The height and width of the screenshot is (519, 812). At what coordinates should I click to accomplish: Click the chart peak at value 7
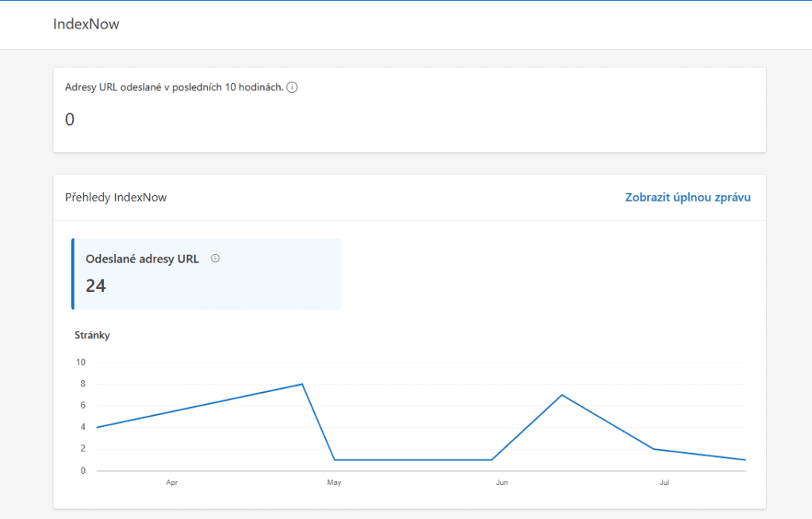click(x=561, y=394)
